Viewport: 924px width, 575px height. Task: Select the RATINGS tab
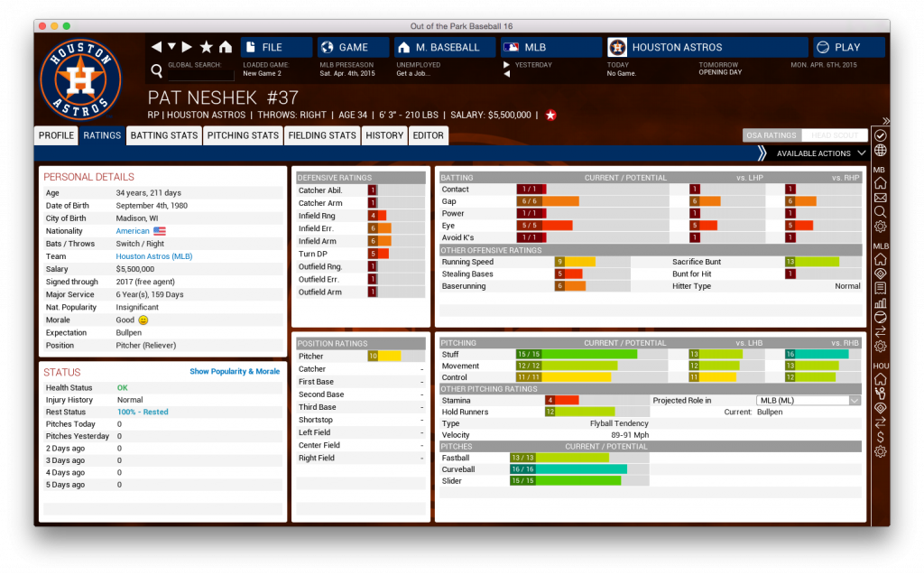(x=102, y=135)
